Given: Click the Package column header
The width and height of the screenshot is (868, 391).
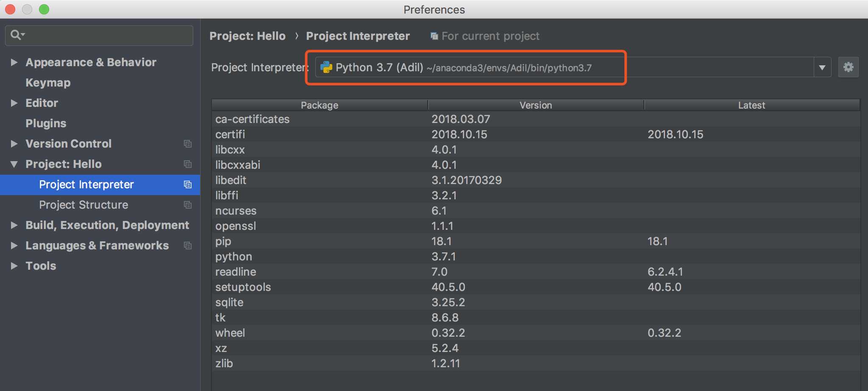Looking at the screenshot, I should pyautogui.click(x=320, y=105).
